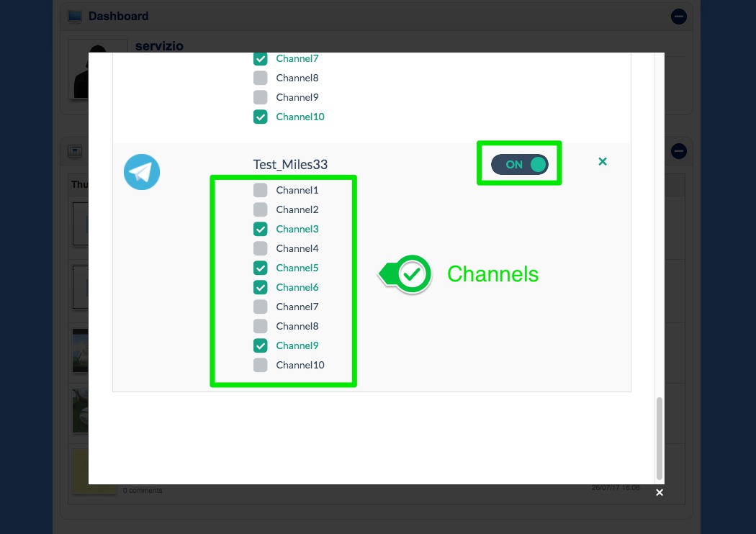Uncheck Channel5 under Test_Miles33

click(261, 268)
